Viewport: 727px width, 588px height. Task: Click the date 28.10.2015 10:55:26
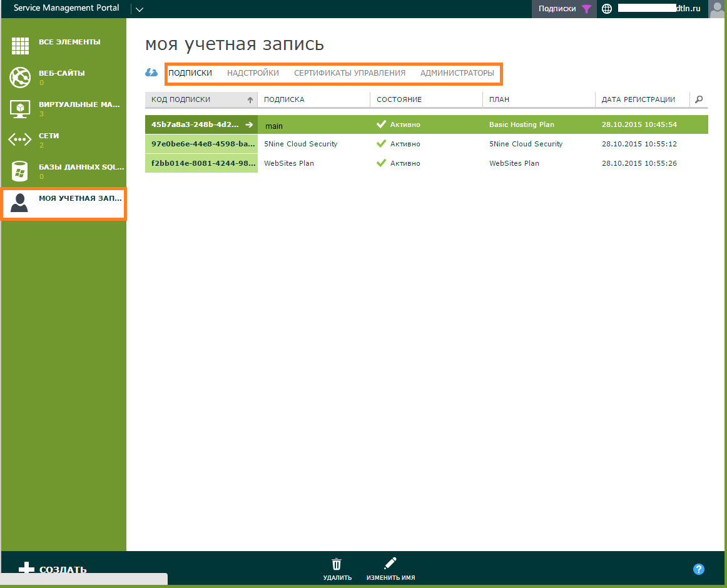click(x=639, y=163)
